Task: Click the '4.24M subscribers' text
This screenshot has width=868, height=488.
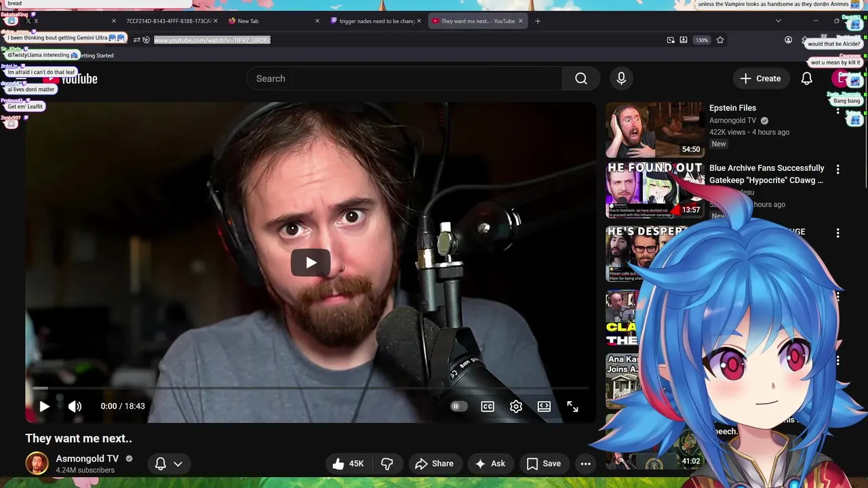Action: (85, 470)
